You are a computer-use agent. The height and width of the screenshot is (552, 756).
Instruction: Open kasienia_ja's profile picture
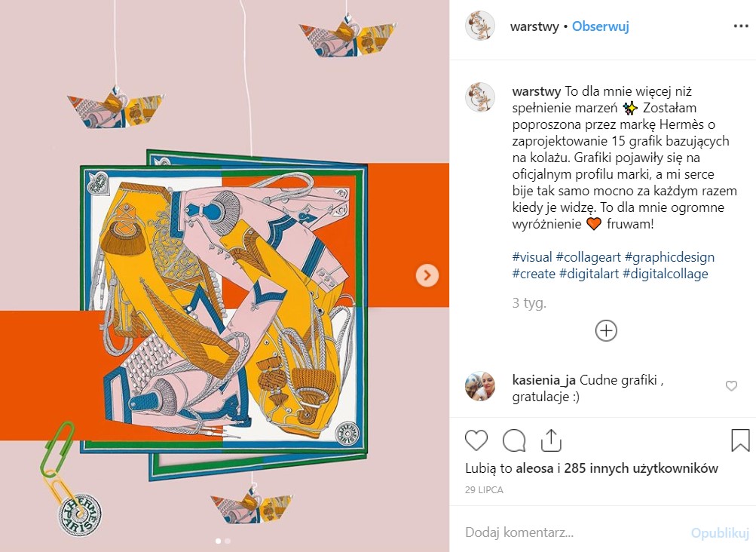click(479, 386)
